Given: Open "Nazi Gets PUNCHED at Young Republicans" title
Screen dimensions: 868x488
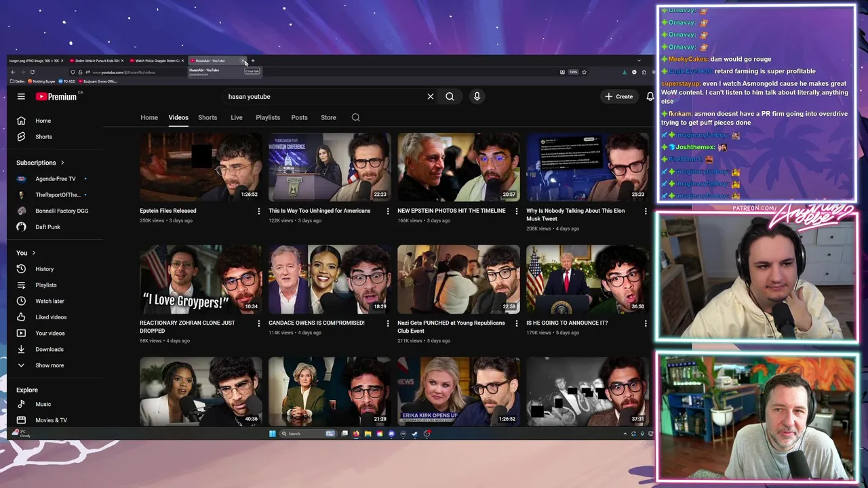Looking at the screenshot, I should coord(451,327).
